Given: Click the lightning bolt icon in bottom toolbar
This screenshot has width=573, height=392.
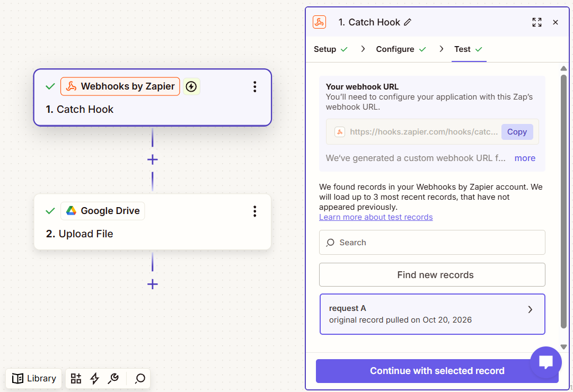Looking at the screenshot, I should click(95, 378).
